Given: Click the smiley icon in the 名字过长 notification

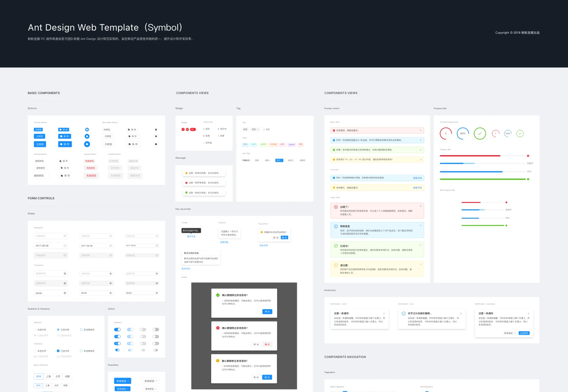Looking at the screenshot, I should click(x=403, y=313).
